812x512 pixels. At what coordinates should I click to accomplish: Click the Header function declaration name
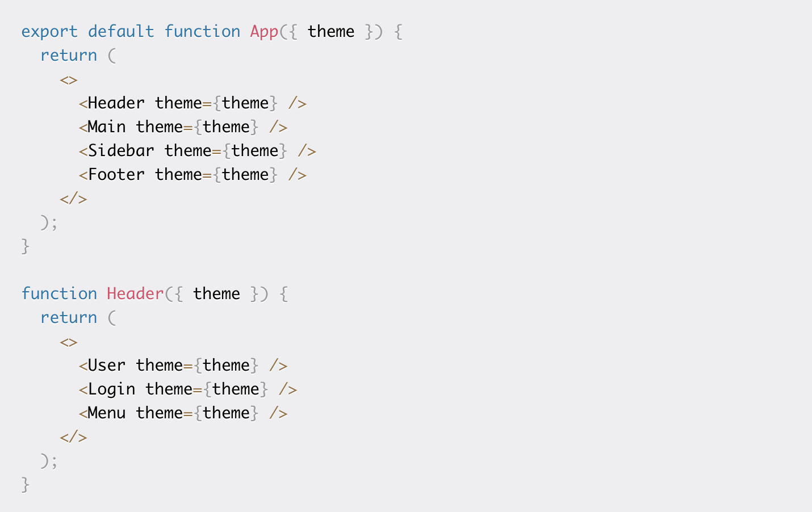click(135, 293)
